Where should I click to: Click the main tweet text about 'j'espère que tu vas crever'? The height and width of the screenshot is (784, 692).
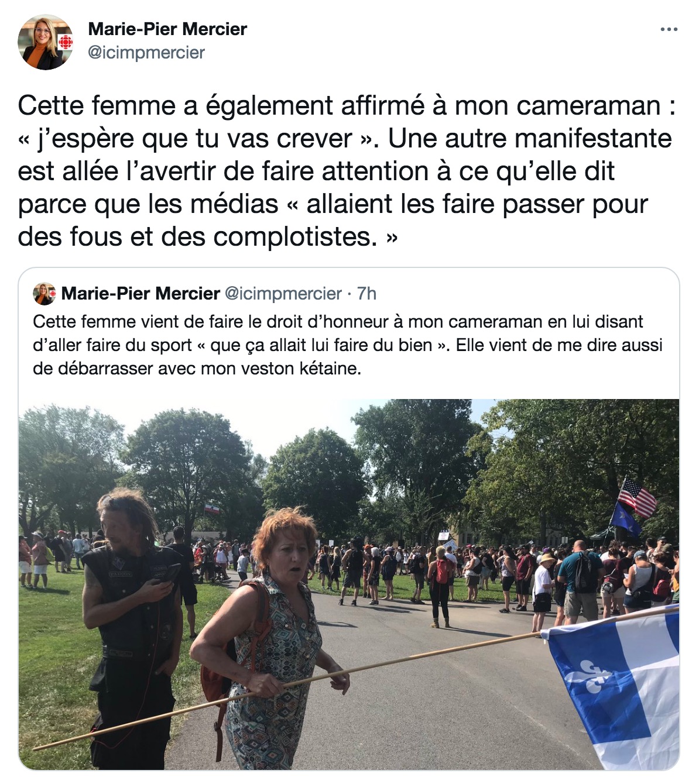pyautogui.click(x=347, y=171)
